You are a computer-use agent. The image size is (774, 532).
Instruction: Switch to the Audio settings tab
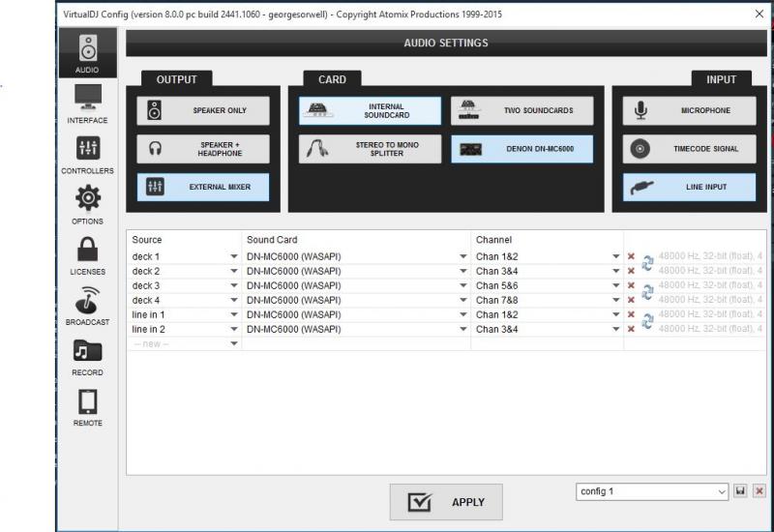87,53
